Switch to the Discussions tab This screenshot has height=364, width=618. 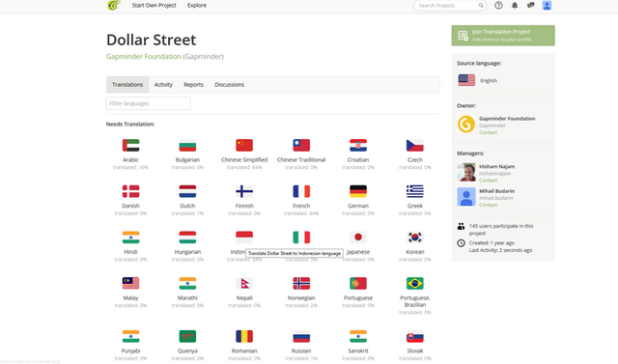230,85
